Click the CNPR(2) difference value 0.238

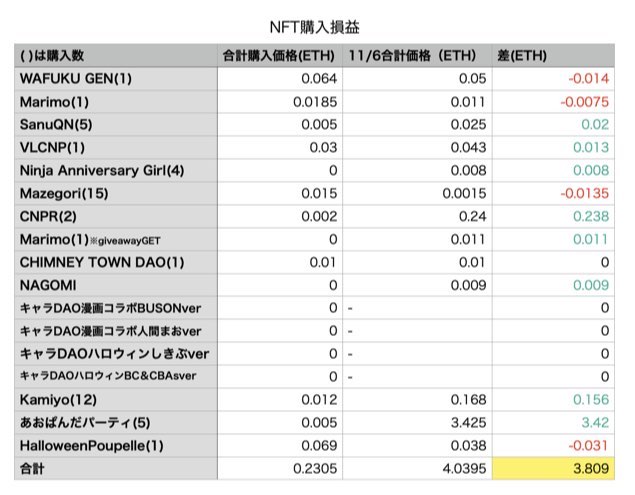pos(591,216)
